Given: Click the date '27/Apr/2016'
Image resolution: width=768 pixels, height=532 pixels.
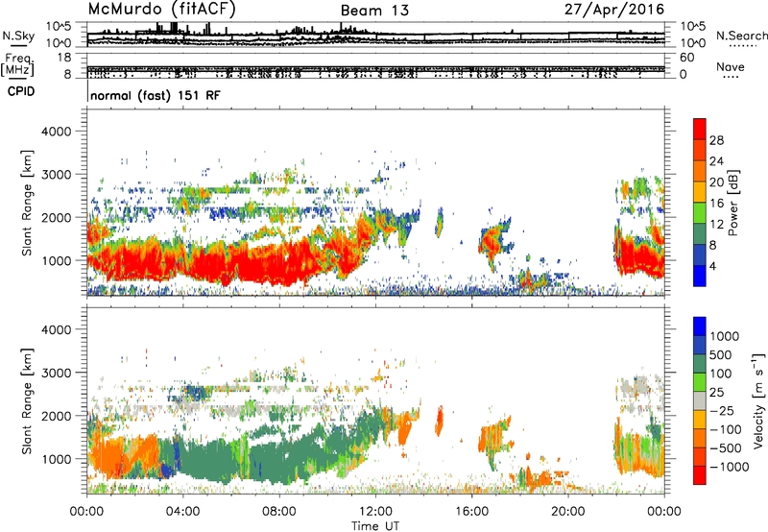Looking at the screenshot, I should (614, 10).
